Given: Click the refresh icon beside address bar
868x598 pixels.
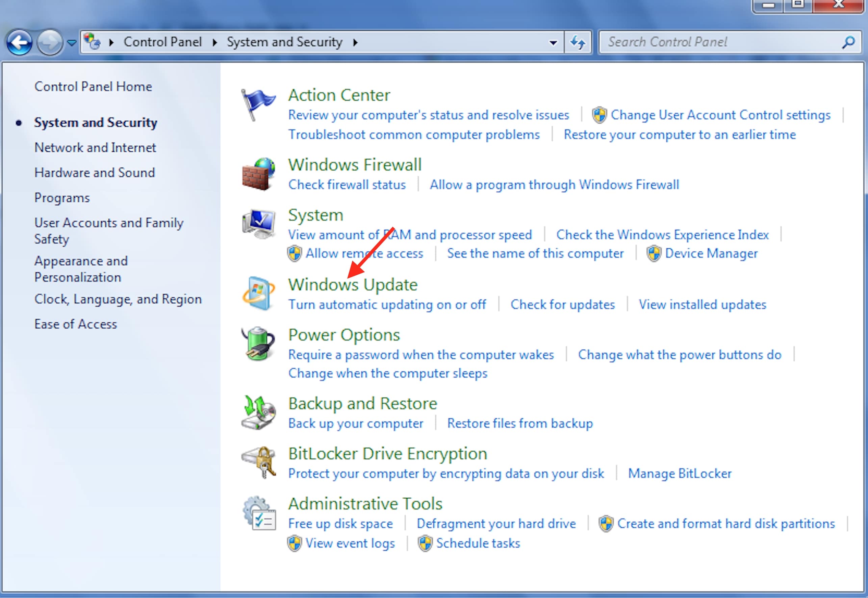Looking at the screenshot, I should pyautogui.click(x=578, y=42).
